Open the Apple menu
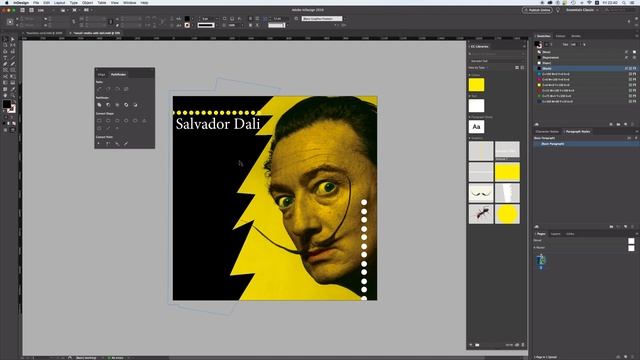This screenshot has width=640, height=360. tap(7, 2)
